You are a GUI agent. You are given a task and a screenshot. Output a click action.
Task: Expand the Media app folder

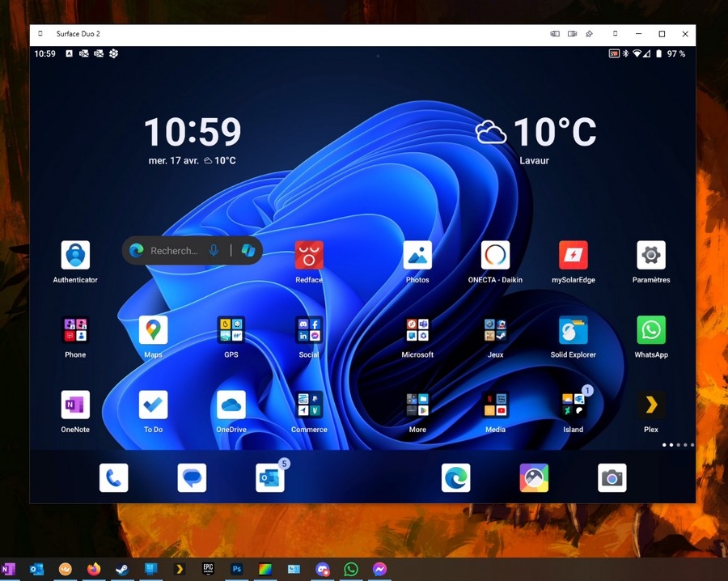(x=495, y=405)
